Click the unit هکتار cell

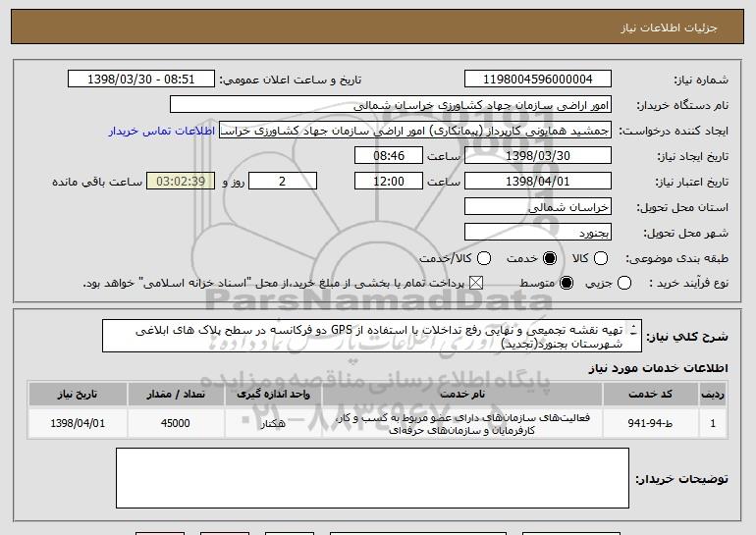click(x=273, y=423)
